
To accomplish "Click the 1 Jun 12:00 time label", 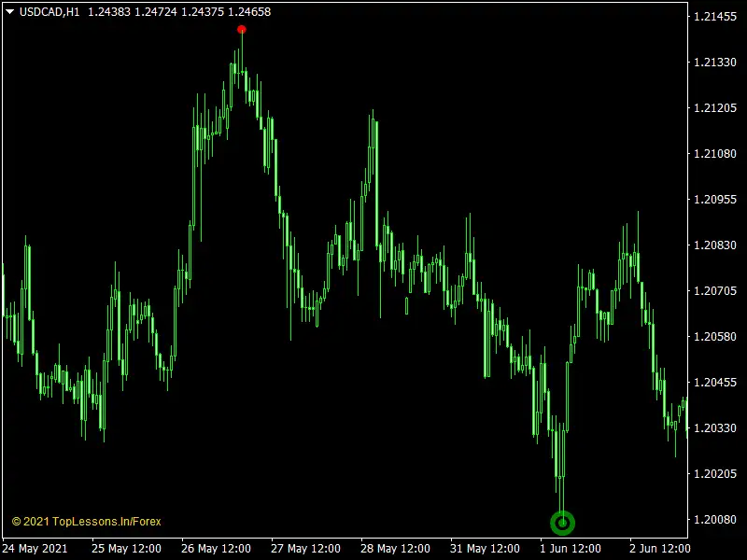I will (x=571, y=549).
